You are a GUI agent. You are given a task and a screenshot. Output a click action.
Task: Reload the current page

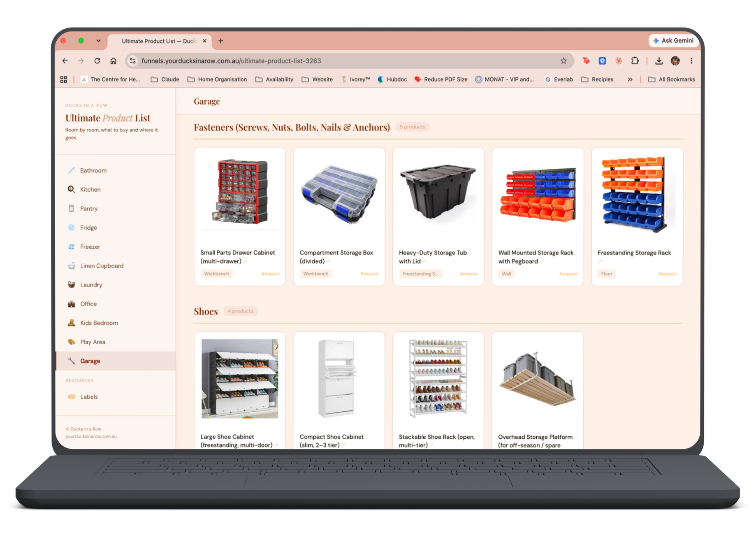[97, 61]
